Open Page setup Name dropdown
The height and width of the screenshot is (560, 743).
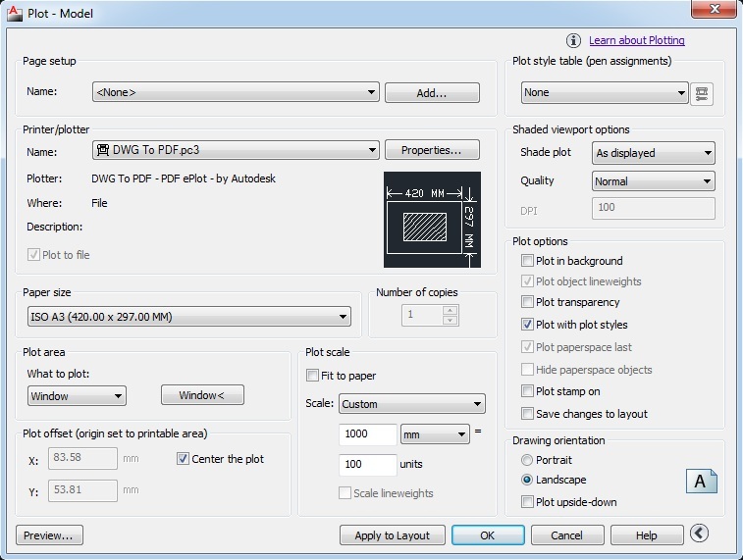click(236, 92)
